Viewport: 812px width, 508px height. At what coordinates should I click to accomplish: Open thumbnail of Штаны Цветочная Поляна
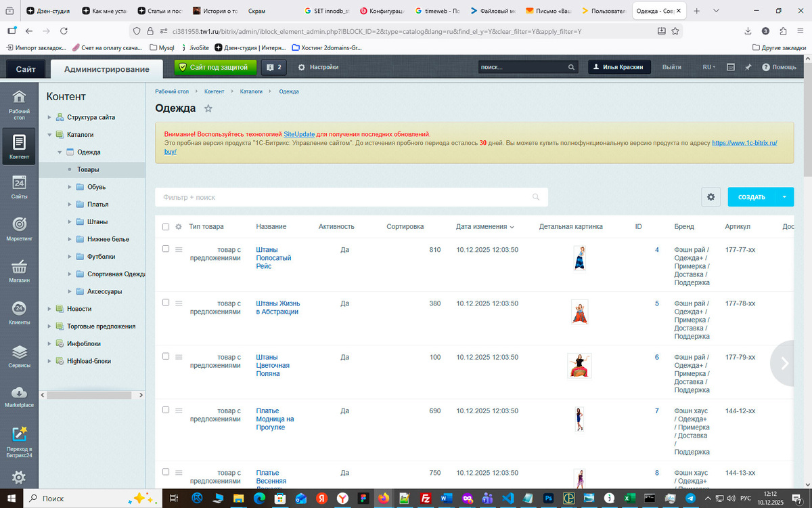(579, 365)
